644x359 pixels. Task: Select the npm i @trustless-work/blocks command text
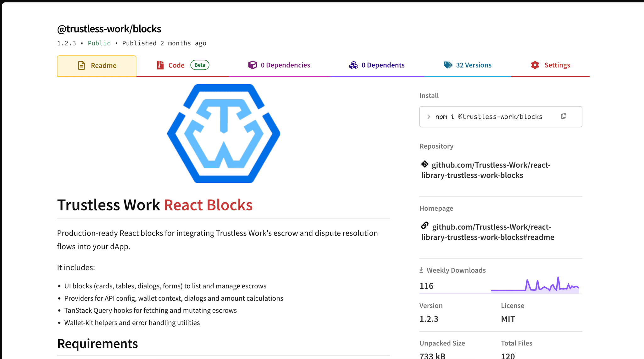click(x=489, y=117)
